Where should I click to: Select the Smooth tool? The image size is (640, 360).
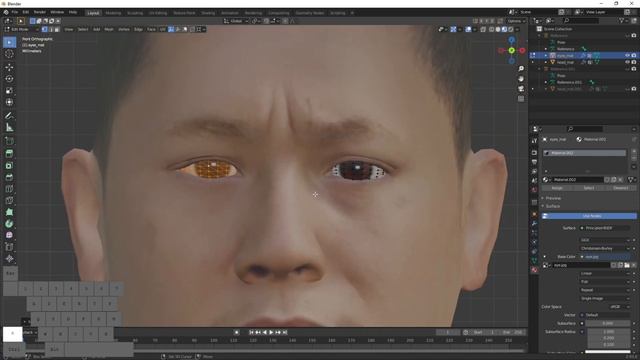point(9,235)
